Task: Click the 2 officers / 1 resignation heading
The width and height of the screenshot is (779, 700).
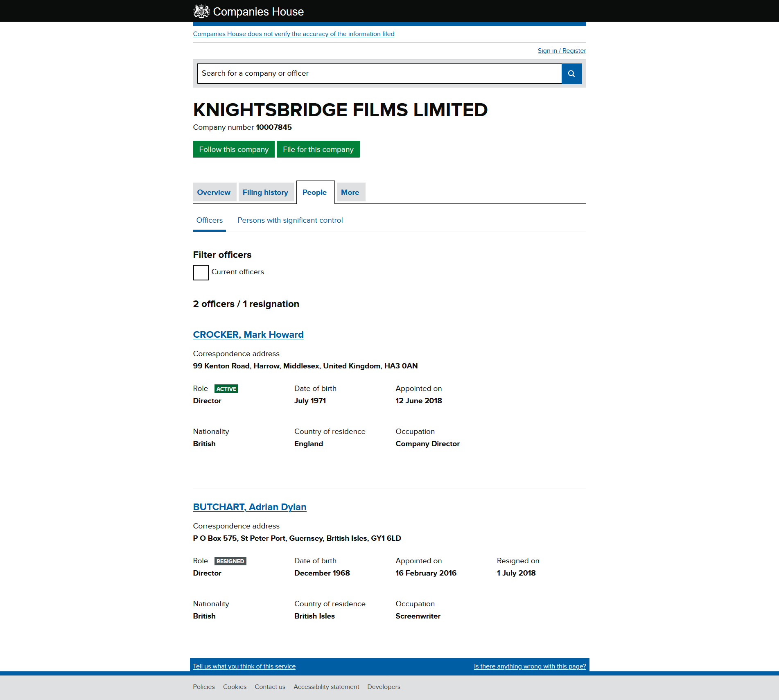Action: pyautogui.click(x=246, y=304)
